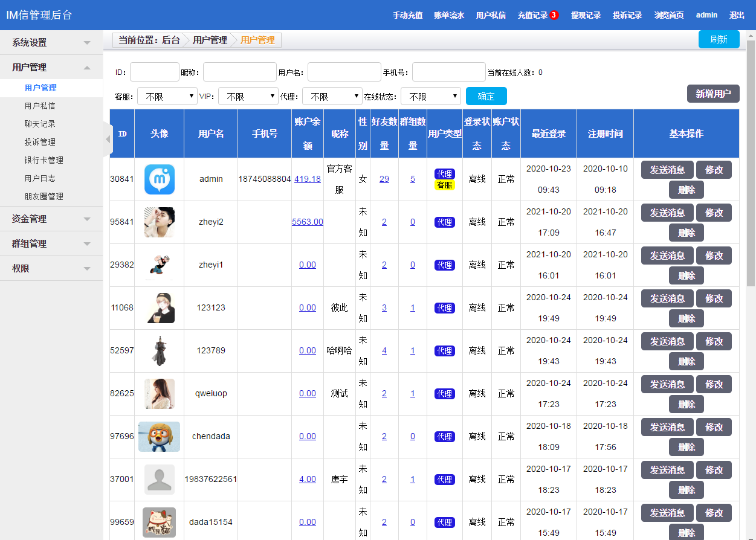The width and height of the screenshot is (756, 540).
Task: Open the VIP filter dropdown
Action: (248, 97)
